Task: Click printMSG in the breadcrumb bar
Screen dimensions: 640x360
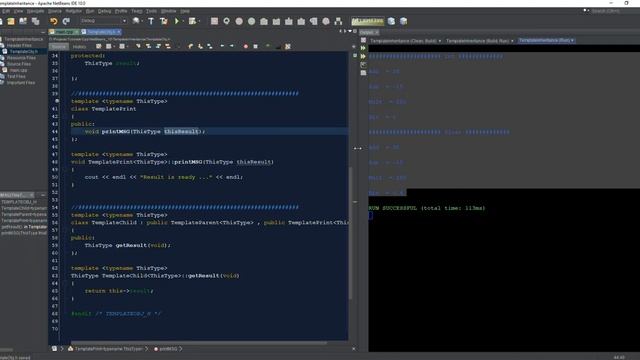Action: tap(168, 349)
